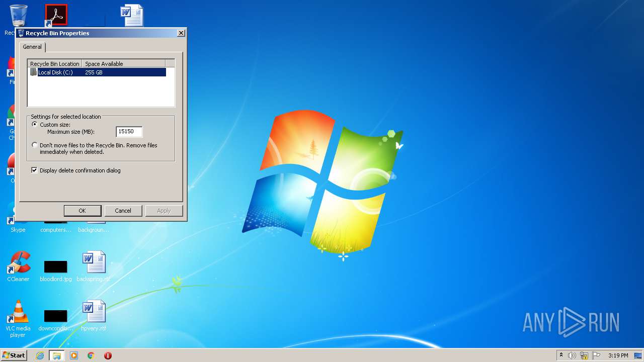This screenshot has width=644, height=362.
Task: Open Windows Media Player from the taskbar
Action: pos(74,355)
